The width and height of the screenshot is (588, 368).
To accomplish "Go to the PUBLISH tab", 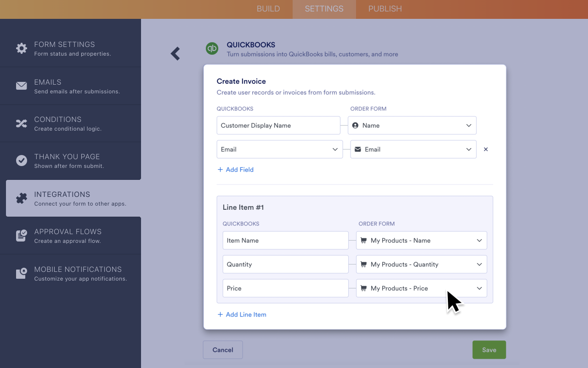I will [385, 9].
